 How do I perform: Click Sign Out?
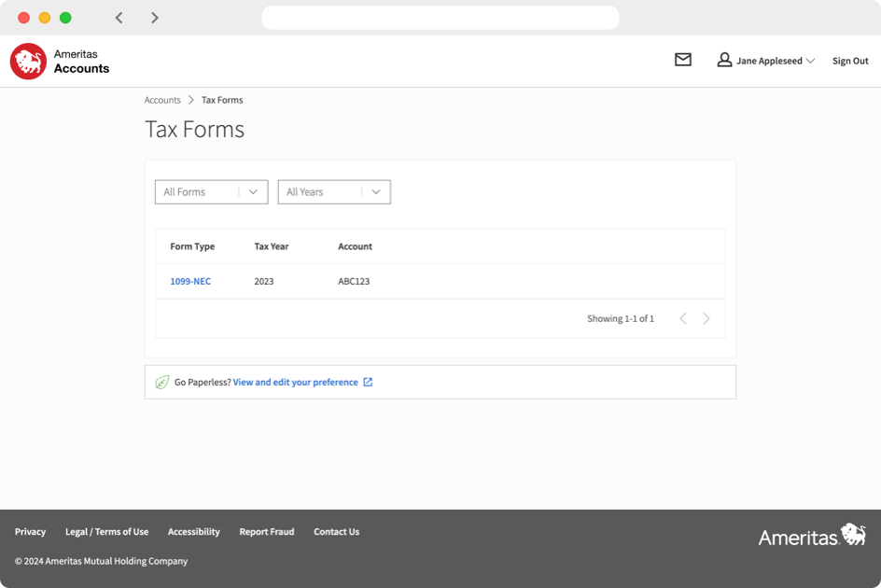pos(849,60)
